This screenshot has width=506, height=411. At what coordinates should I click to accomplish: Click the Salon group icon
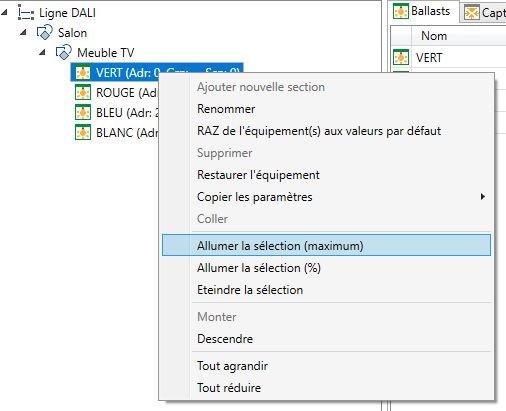(x=45, y=32)
